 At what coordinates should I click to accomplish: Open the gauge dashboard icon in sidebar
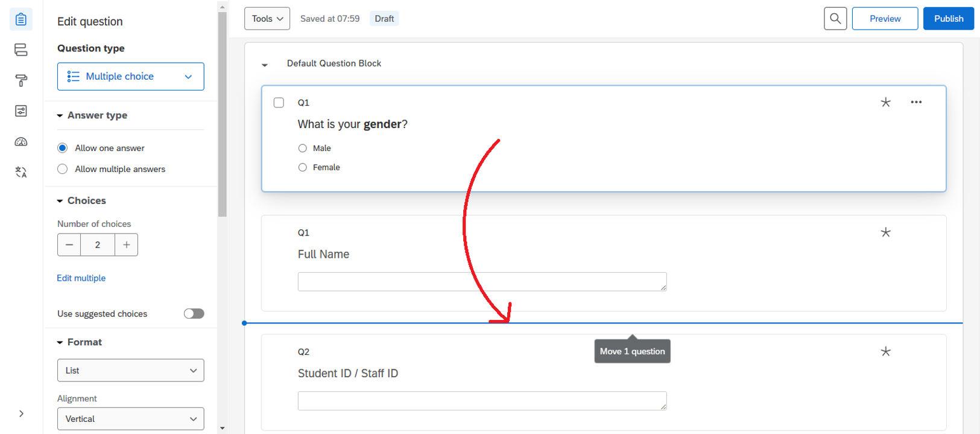(21, 142)
